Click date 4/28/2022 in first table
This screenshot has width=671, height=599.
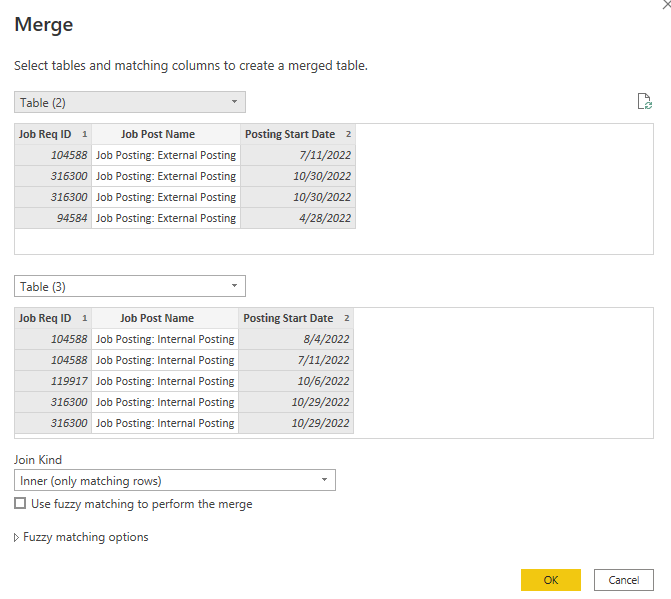298,218
